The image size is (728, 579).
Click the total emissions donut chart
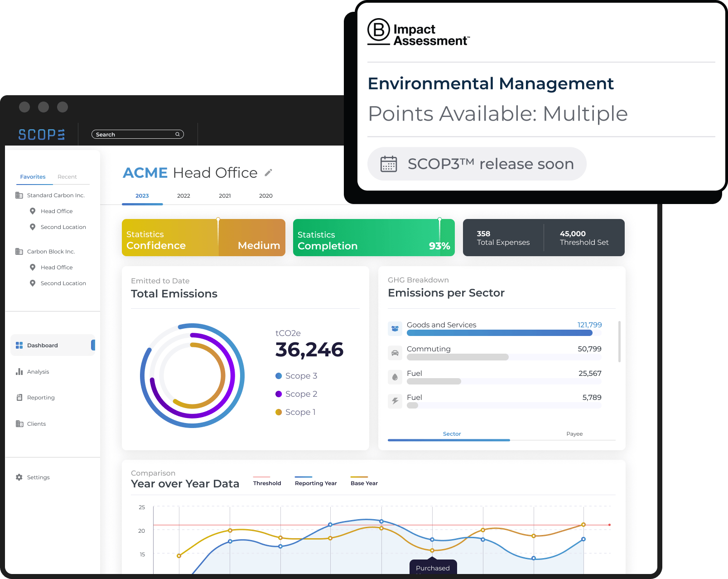[193, 375]
